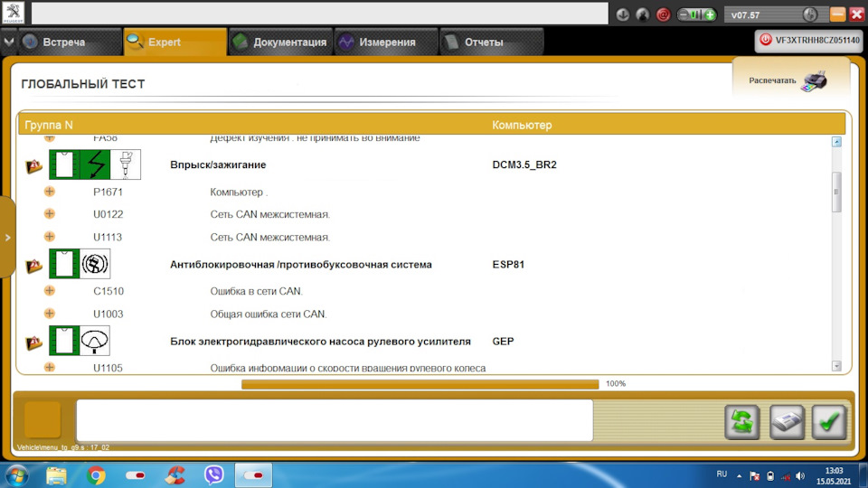Click the injector icon for Впрыск/зажигание
The image size is (868, 488).
[x=126, y=164]
